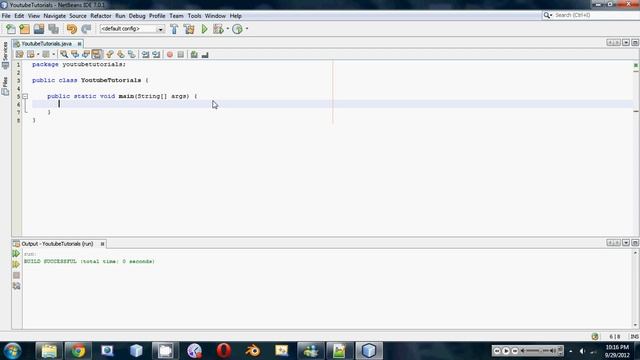Click the Open Project toolbar icon

pyautogui.click(x=39, y=29)
